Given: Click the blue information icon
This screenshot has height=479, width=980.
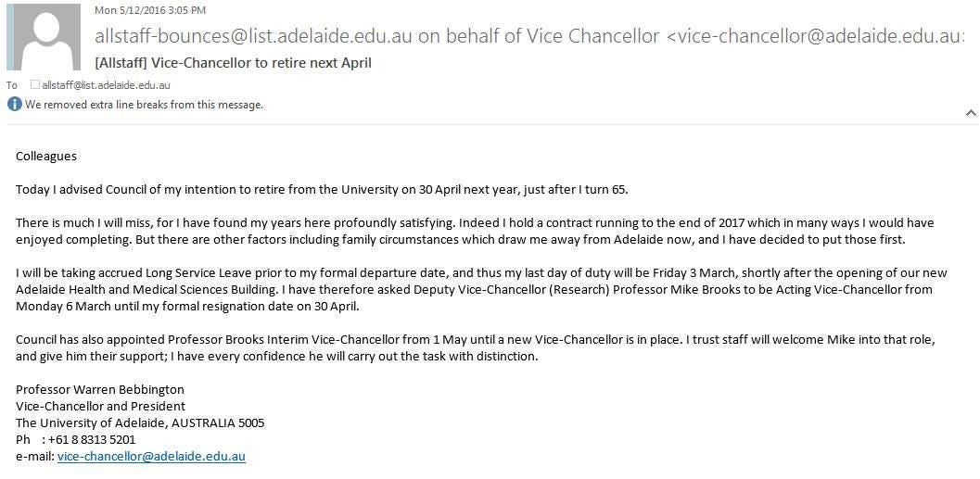Looking at the screenshot, I should click(x=15, y=105).
